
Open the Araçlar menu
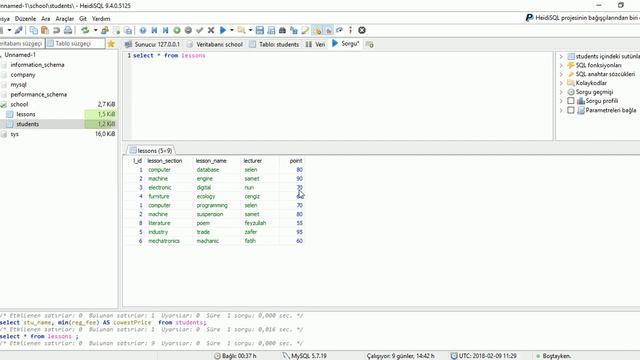(64, 19)
